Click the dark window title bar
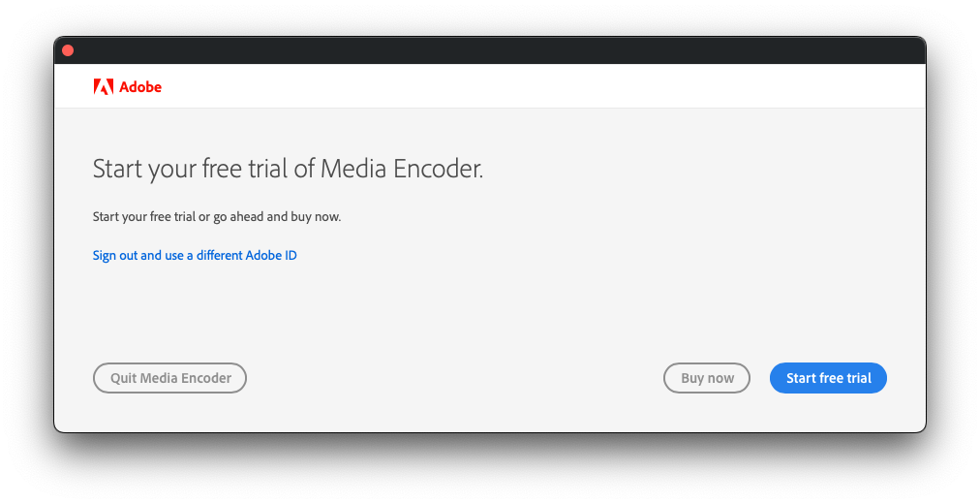 pyautogui.click(x=484, y=50)
